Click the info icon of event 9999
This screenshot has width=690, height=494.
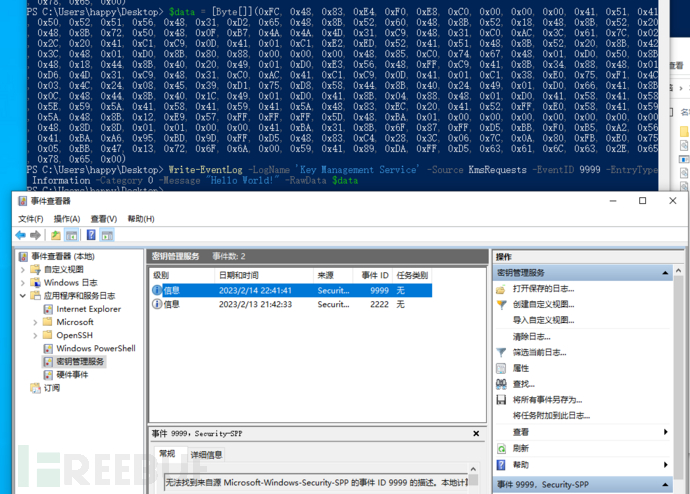tap(157, 291)
